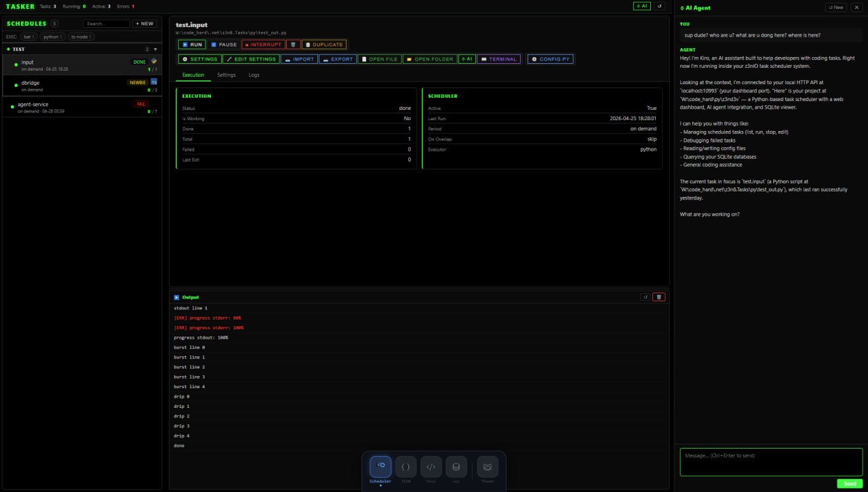868x492 pixels.
Task: Click Edit Settings button
Action: pos(251,59)
